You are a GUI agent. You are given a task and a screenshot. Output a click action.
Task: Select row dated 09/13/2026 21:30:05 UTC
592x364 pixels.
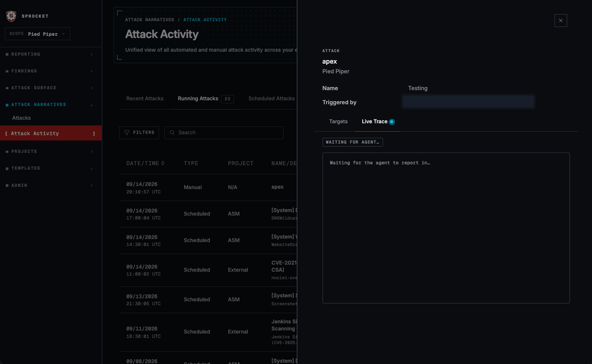pos(208,300)
